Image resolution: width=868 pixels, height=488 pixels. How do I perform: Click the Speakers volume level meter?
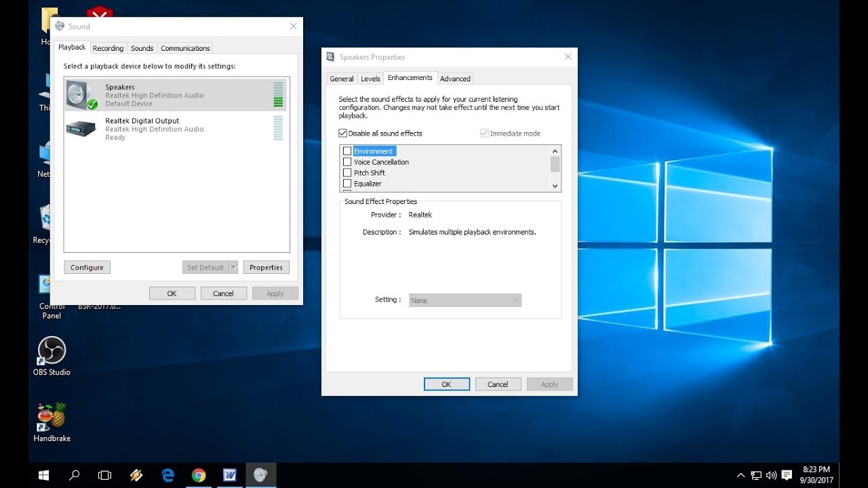coord(278,94)
